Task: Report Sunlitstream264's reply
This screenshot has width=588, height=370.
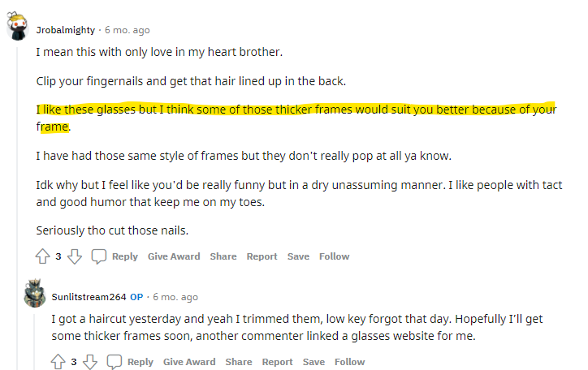Action: (x=278, y=362)
